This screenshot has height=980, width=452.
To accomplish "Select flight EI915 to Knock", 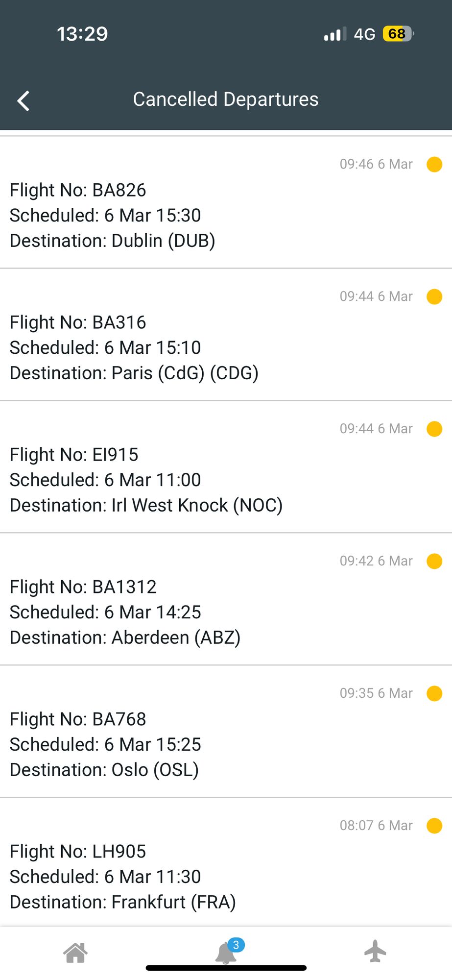I will tap(226, 467).
